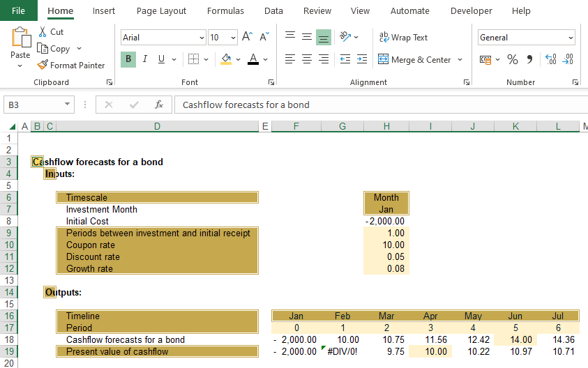
Task: Open the Page Layout tab
Action: (x=161, y=11)
